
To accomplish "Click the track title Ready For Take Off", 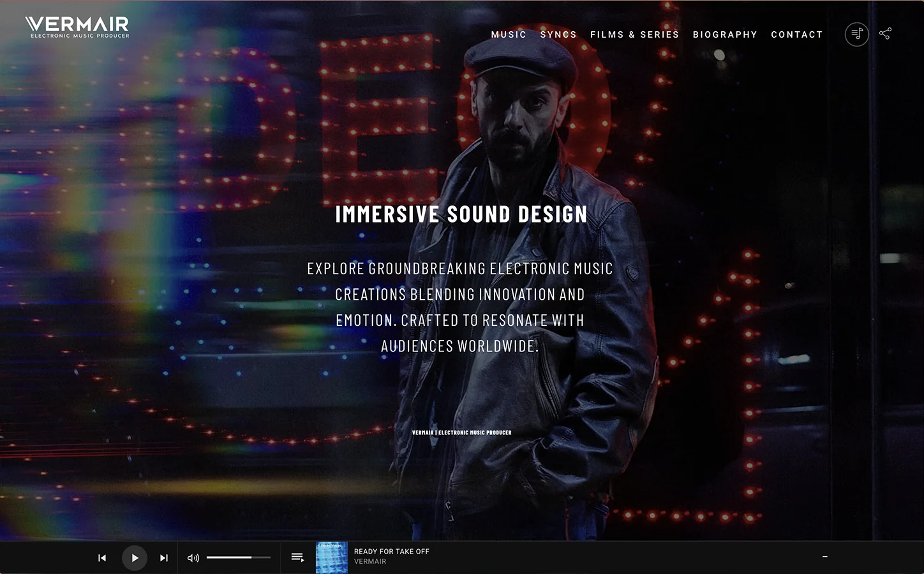I will [391, 552].
